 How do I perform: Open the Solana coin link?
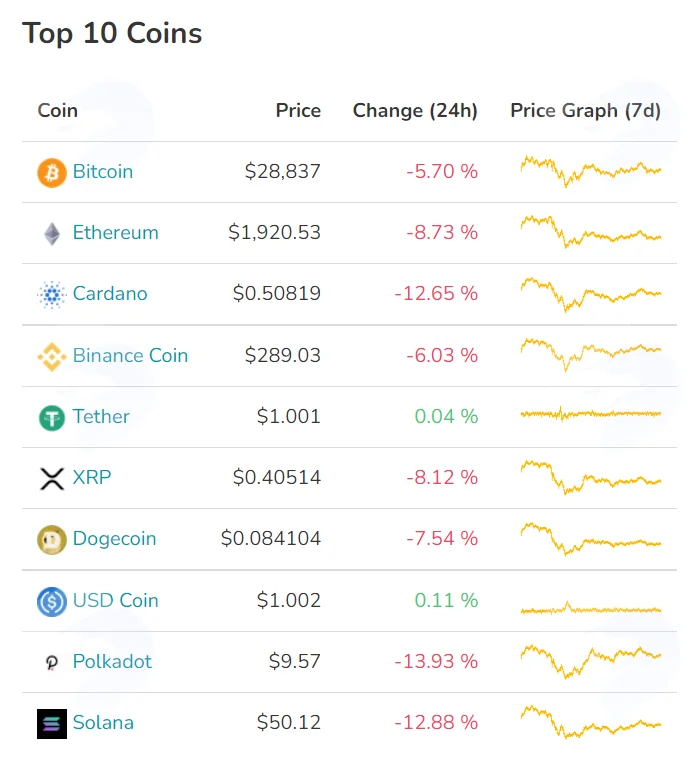[x=103, y=723]
